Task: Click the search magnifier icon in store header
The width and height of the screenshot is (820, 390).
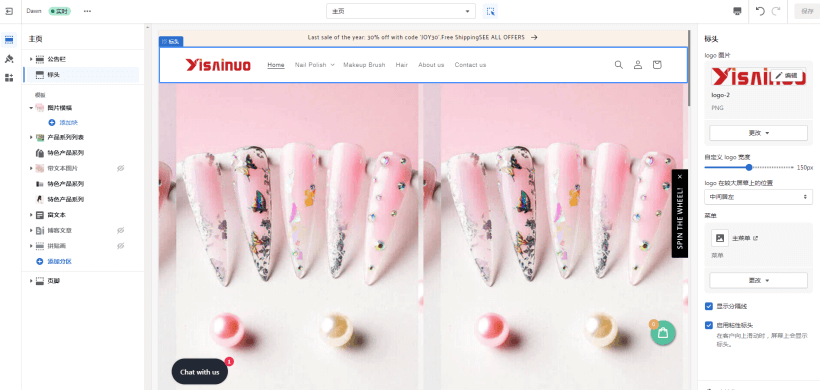Action: 619,65
